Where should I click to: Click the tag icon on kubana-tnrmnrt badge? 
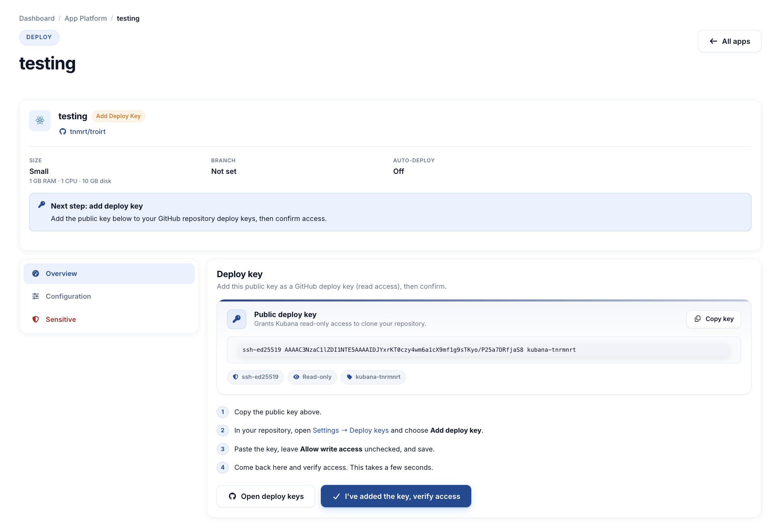click(x=350, y=377)
